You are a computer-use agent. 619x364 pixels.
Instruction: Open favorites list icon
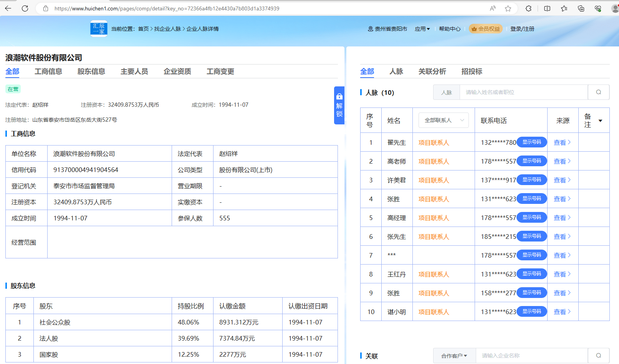[564, 8]
